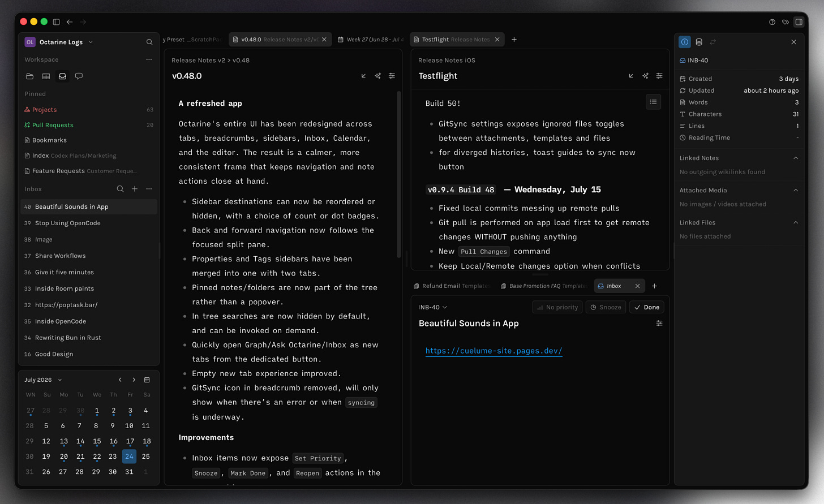Close the right info panel
The height and width of the screenshot is (504, 824).
click(793, 42)
